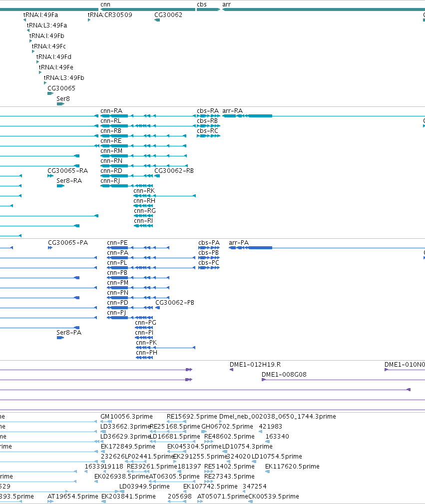The width and height of the screenshot is (425, 504).
Task: Select the cnn-PM protein label
Action: coord(118,283)
